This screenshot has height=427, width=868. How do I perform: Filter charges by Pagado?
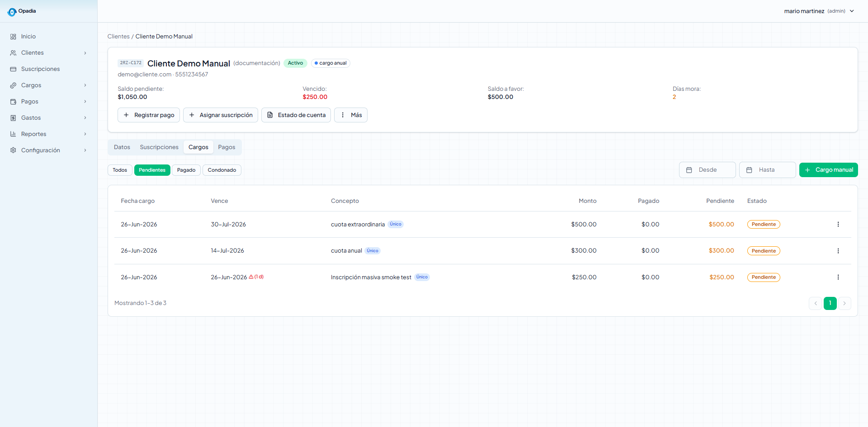coord(186,170)
